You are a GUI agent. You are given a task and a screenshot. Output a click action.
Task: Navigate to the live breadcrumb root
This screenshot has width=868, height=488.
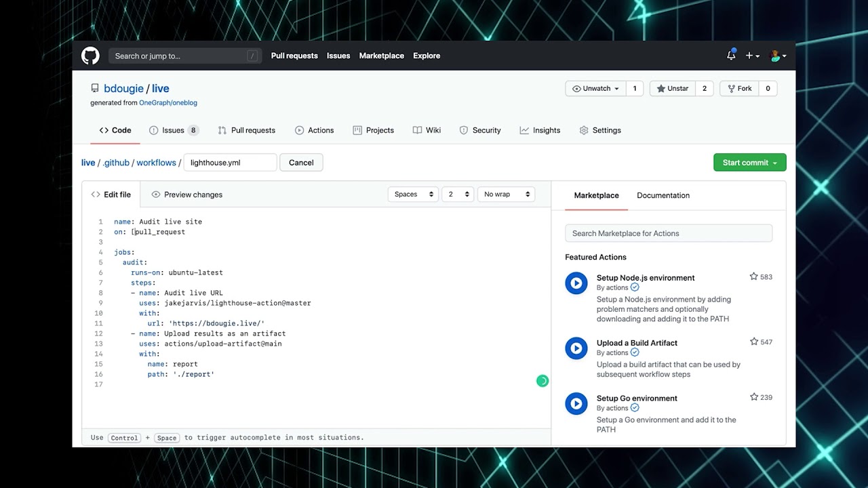[x=88, y=163]
